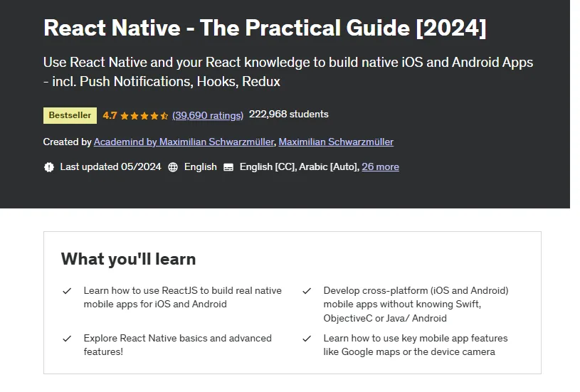
Task: Click the What you'll learn heading
Action: tap(128, 259)
